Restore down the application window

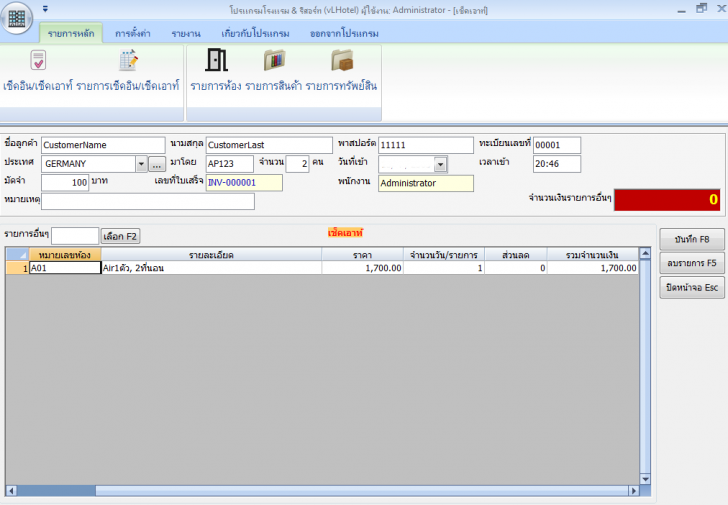(701, 8)
